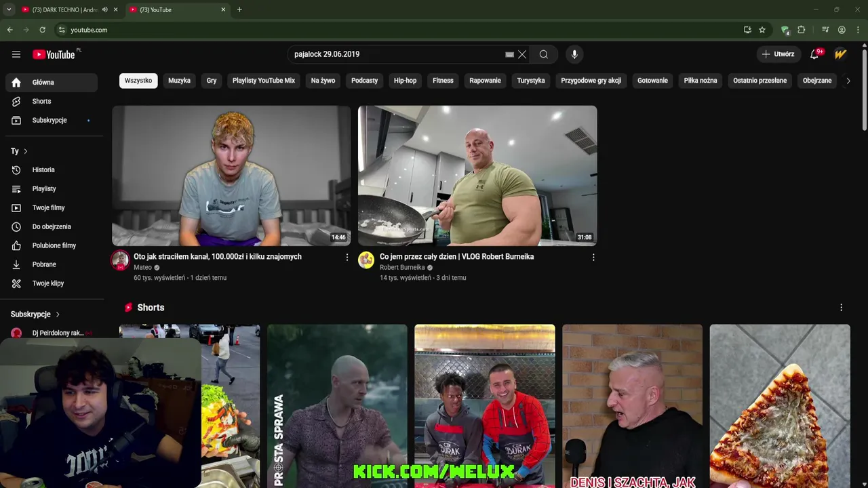The width and height of the screenshot is (868, 488).
Task: Open the DENIS I SZACHTA short
Action: tap(632, 406)
